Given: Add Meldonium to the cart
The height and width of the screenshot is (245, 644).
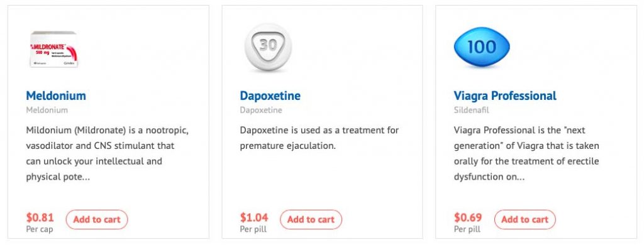Looking at the screenshot, I should click(97, 219).
